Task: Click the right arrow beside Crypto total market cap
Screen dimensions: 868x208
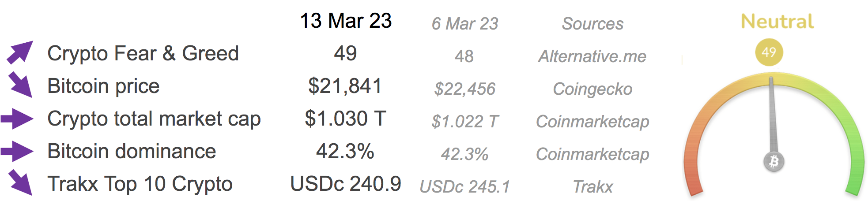Action: pos(17,119)
